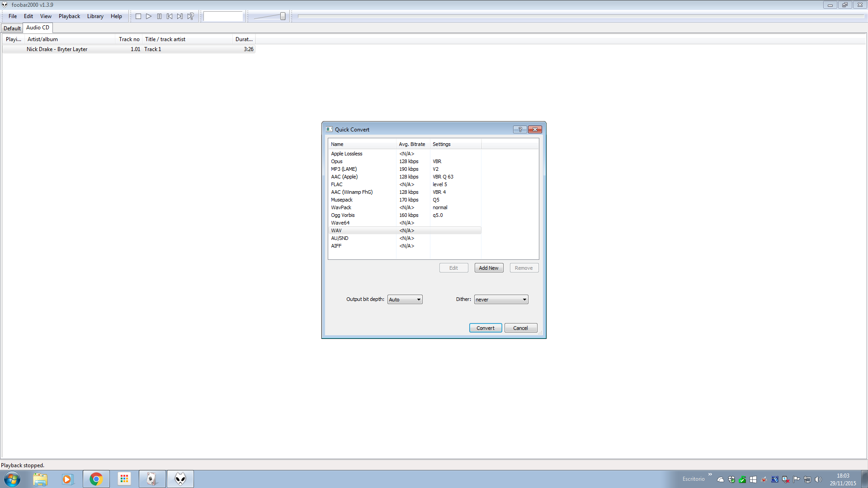
Task: Sort by Artist/album column header
Action: pos(70,39)
